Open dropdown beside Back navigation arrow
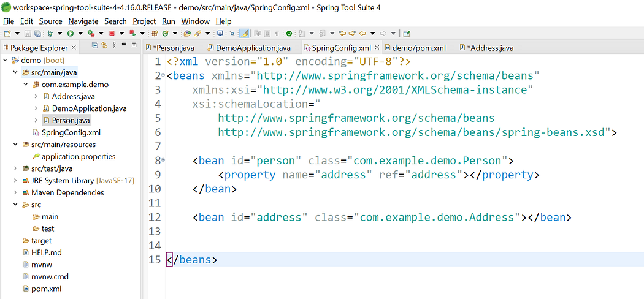 coord(372,33)
